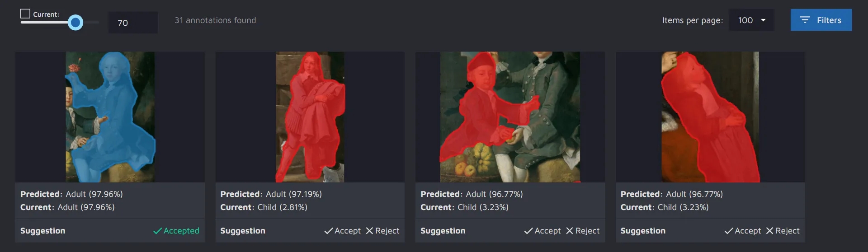Click the Accept checkmark on second card
This screenshot has height=252, width=868.
pos(329,231)
